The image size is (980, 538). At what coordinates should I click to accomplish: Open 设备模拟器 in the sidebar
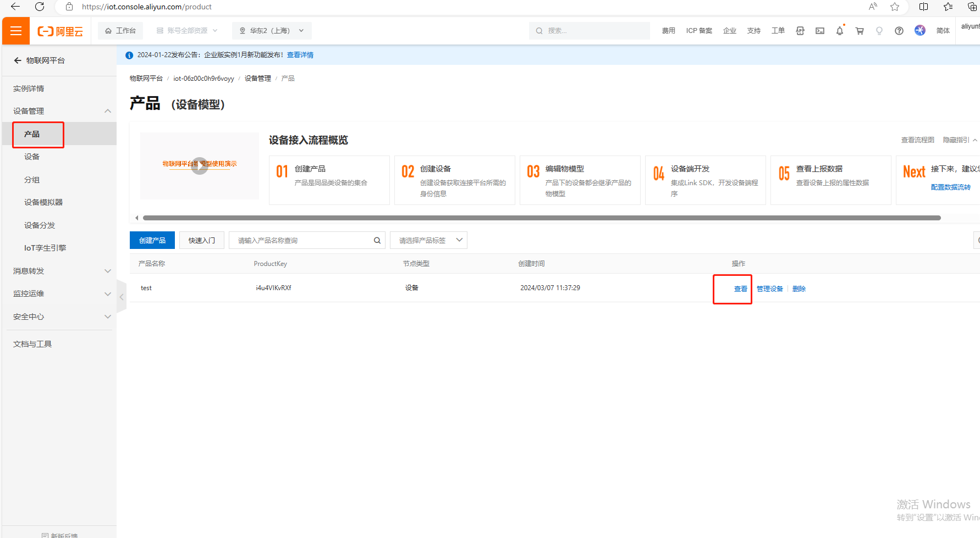pos(43,202)
